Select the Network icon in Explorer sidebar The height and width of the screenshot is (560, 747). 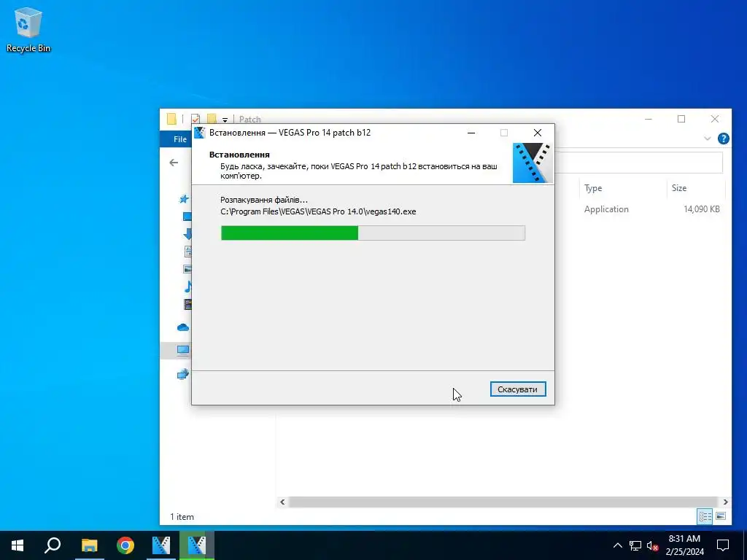click(183, 374)
